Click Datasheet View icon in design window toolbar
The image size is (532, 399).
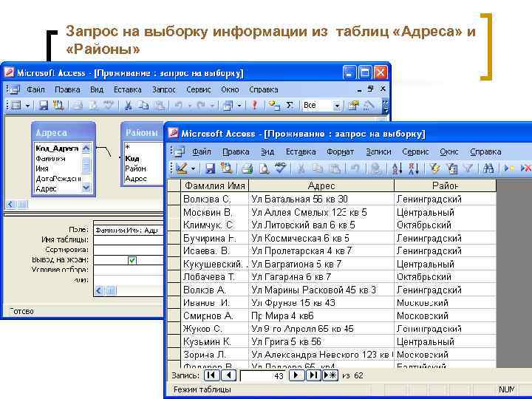[x=16, y=106]
